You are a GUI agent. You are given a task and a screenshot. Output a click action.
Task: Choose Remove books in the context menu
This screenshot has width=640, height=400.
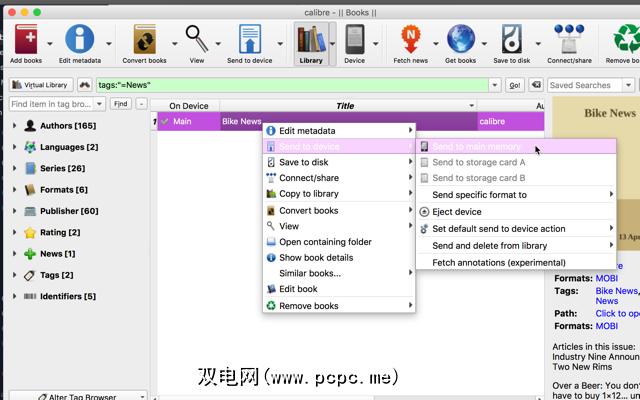tap(339, 306)
